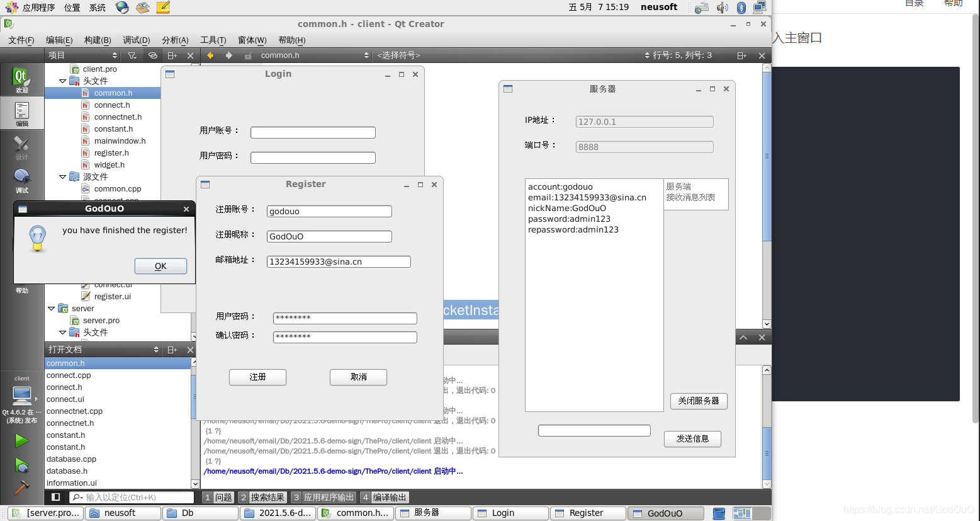Screen dimensions: 980x521
Task: Collapse the client 源文件 folder
Action: [62, 177]
